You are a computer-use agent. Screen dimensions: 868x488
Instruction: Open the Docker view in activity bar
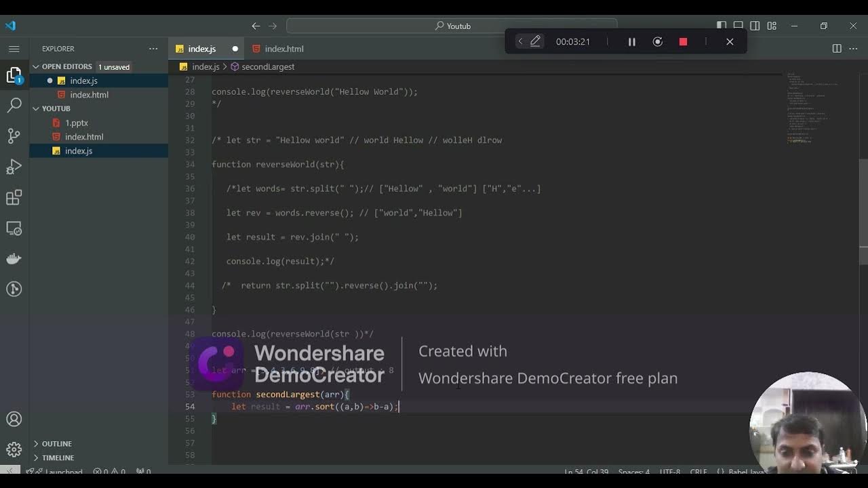(14, 258)
